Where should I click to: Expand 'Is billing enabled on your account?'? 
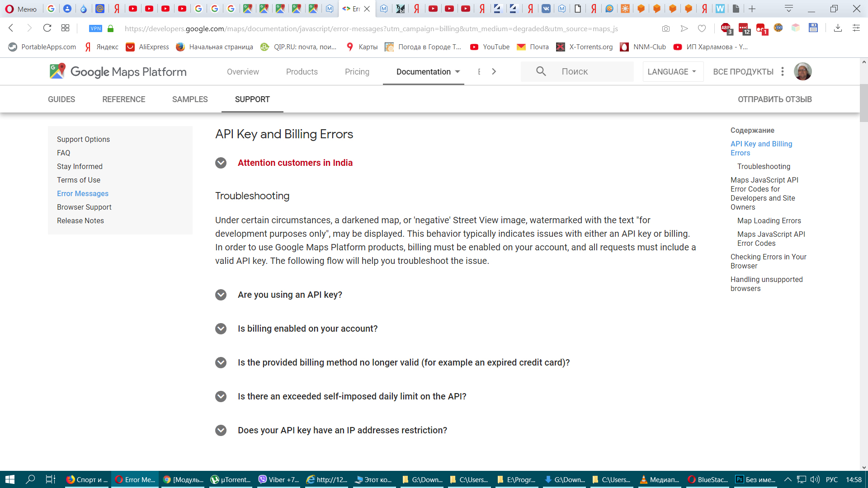click(221, 328)
